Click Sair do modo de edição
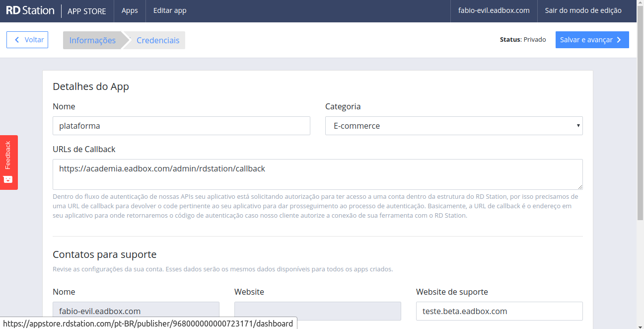 pyautogui.click(x=583, y=10)
